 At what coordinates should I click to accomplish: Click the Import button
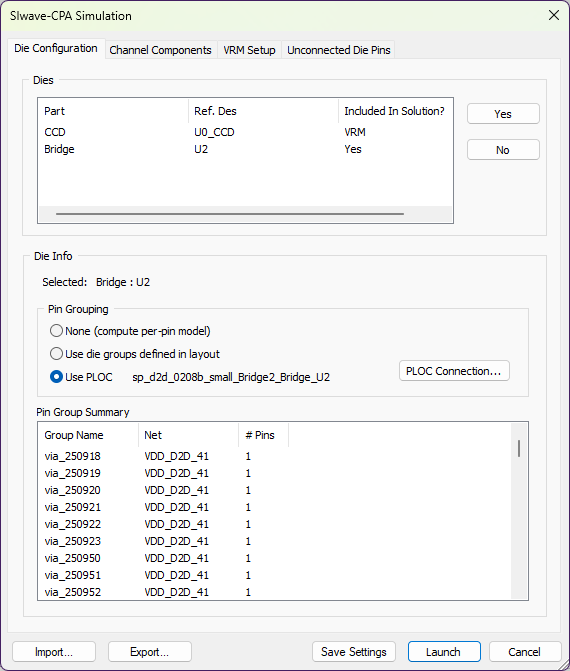[54, 652]
